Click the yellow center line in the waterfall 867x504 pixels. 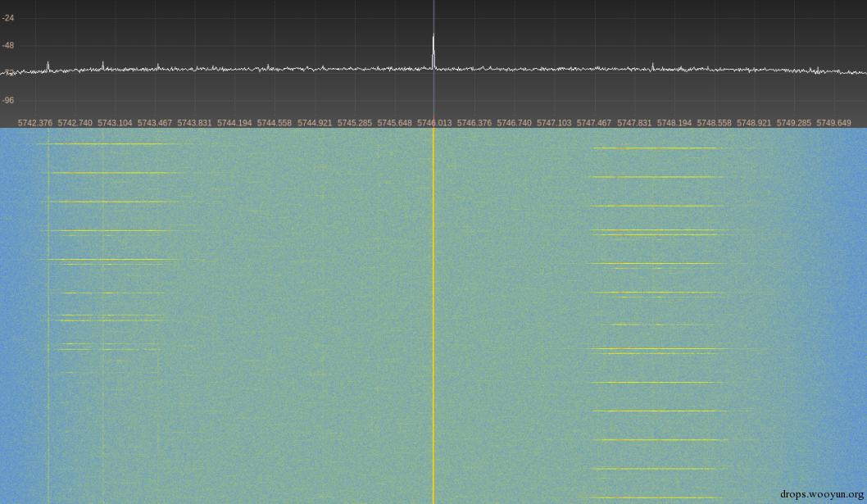click(433, 316)
